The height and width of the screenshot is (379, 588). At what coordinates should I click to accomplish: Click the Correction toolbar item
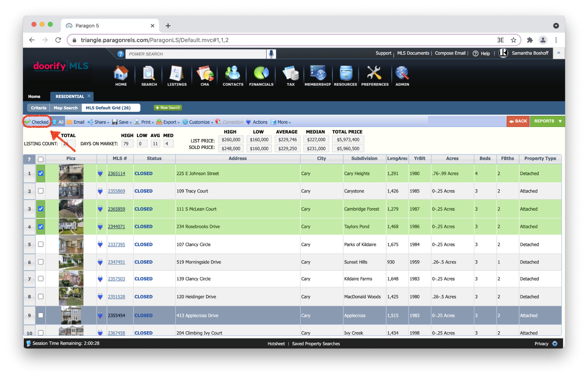230,122
